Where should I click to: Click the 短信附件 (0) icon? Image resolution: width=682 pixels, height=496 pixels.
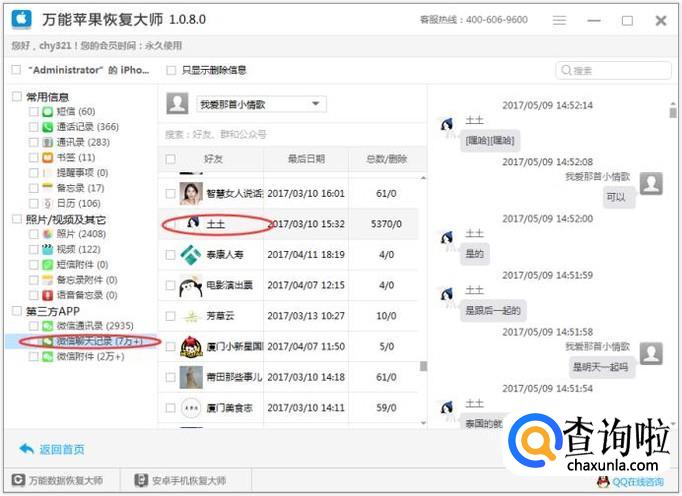pyautogui.click(x=47, y=265)
